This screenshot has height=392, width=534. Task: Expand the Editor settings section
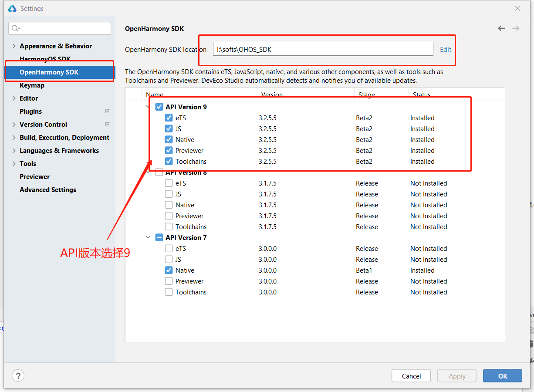click(x=14, y=98)
